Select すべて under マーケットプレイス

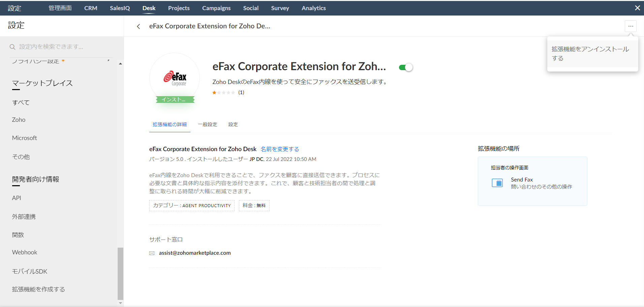coord(21,103)
